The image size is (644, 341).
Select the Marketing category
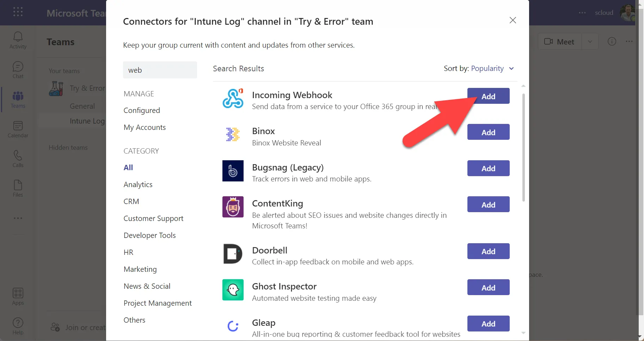[x=140, y=269]
